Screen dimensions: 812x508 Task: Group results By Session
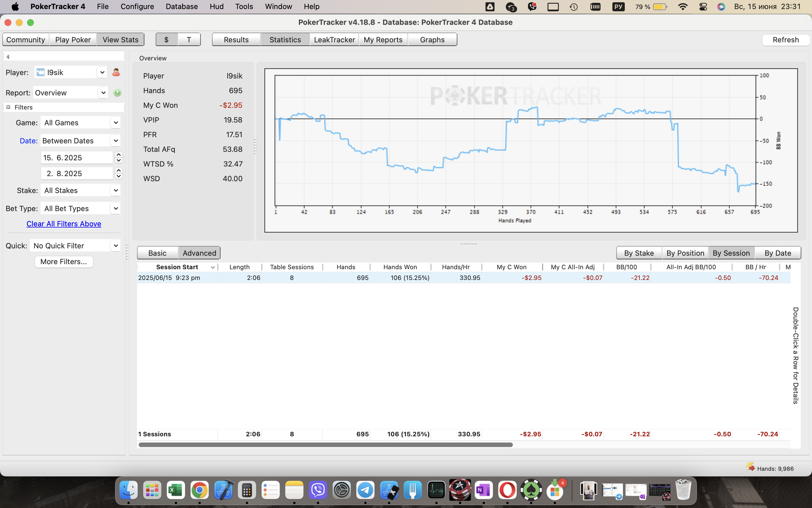click(x=731, y=253)
